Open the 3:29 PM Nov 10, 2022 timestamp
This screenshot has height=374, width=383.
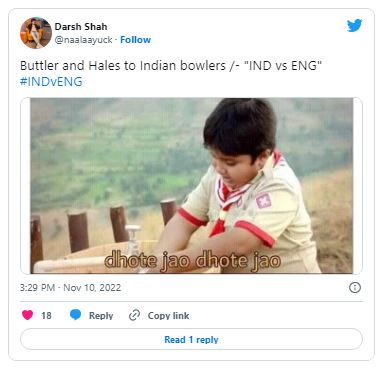coord(70,288)
